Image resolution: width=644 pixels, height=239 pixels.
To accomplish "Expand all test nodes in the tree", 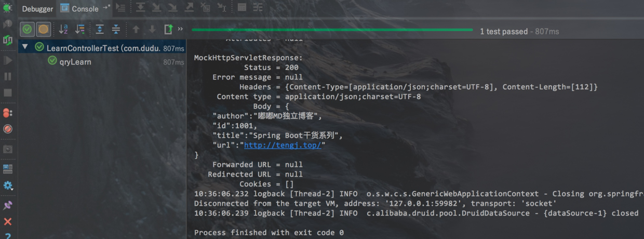I will point(100,30).
